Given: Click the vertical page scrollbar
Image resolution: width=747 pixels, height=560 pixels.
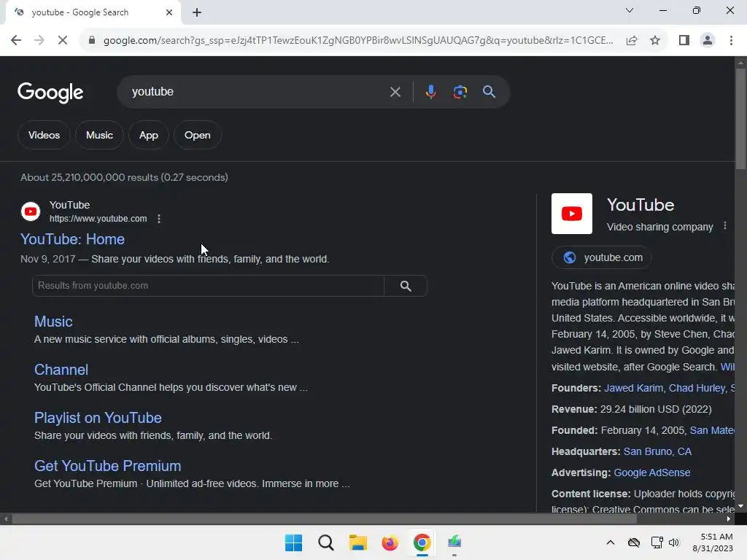Looking at the screenshot, I should (740, 119).
